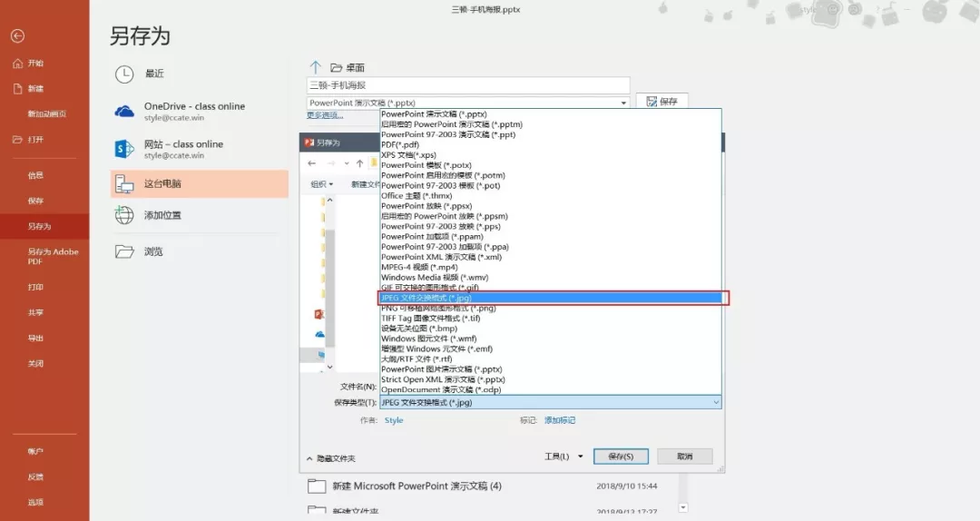
Task: Choose PDF(*.pdf) from the type list
Action: 551,144
